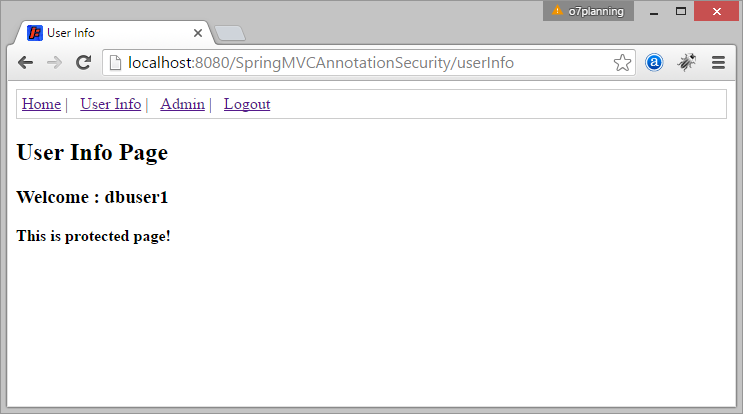Screen dimensions: 743x414
Task: Minimize the browser window
Action: click(x=654, y=11)
